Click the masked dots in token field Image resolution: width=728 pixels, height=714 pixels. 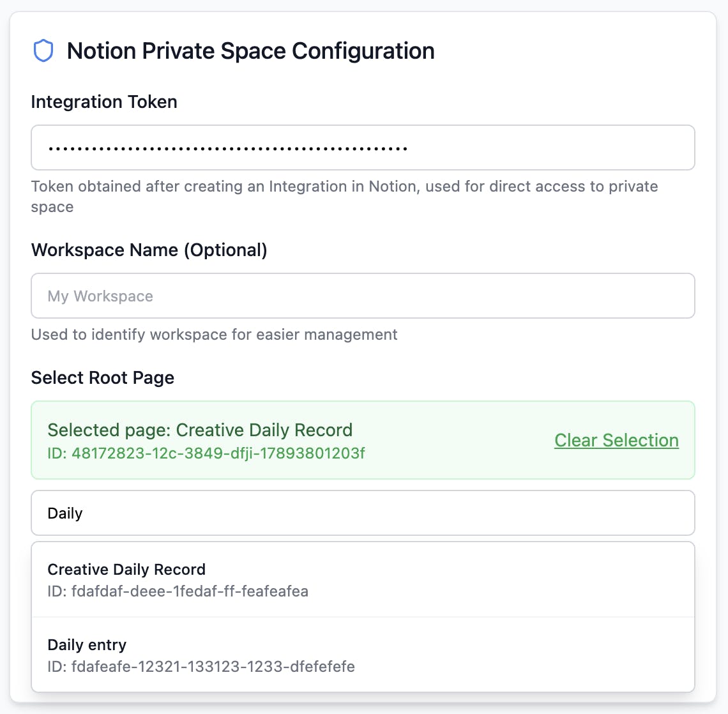coord(227,149)
